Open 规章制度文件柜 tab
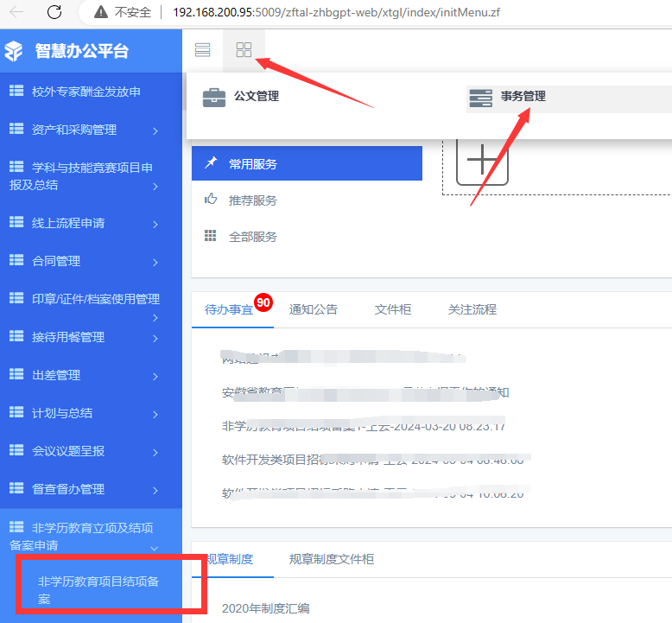Image resolution: width=672 pixels, height=623 pixels. [x=331, y=559]
